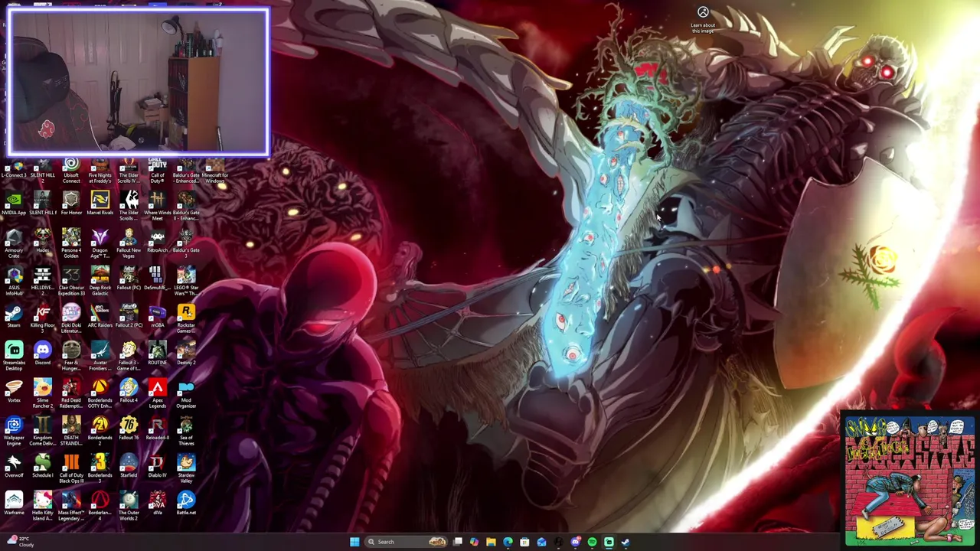Select the HELLDIVERS 2 icon
This screenshot has height=551, width=980.
[x=42, y=282]
